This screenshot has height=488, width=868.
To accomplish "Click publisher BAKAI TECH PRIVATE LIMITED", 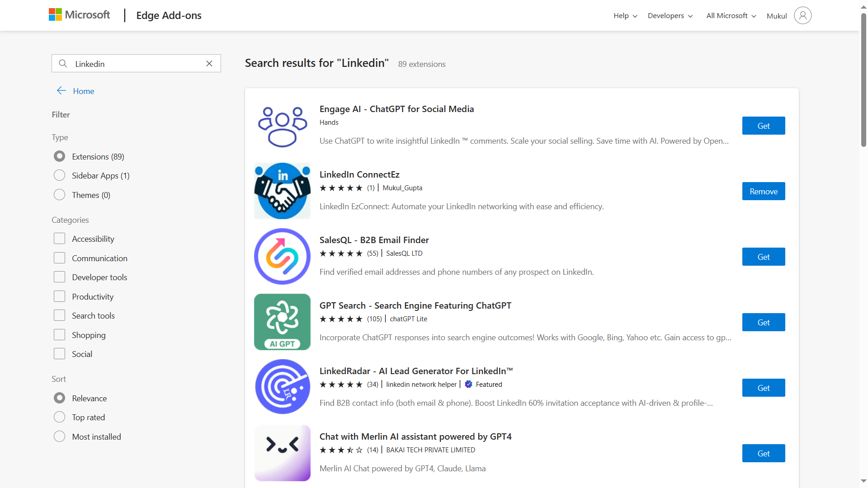I will 430,450.
